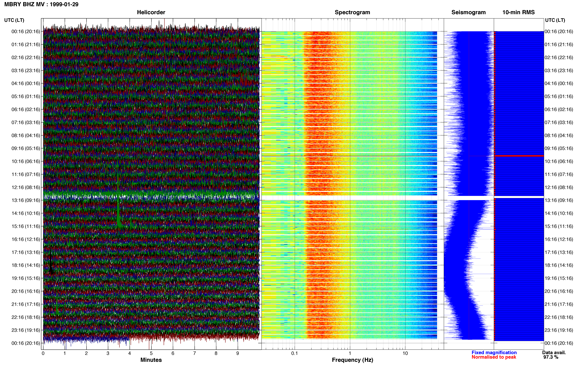
Task: Click right time label '07:16 (03:16)'
Action: [x=559, y=122]
